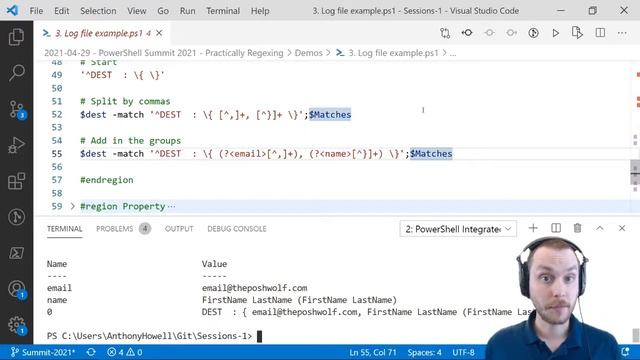The width and height of the screenshot is (640, 360).
Task: Open the 3. Log file example.ps1 breadcrumb
Action: pyautogui.click(x=393, y=53)
